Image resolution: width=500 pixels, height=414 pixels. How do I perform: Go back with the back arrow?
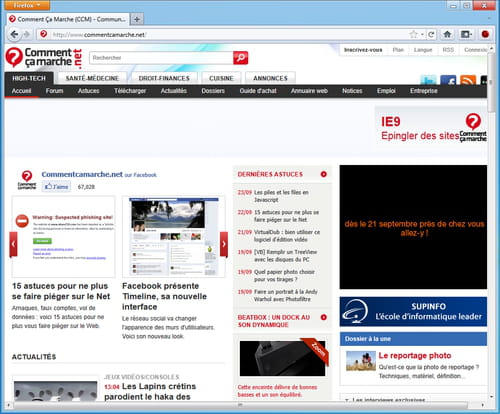(14, 34)
